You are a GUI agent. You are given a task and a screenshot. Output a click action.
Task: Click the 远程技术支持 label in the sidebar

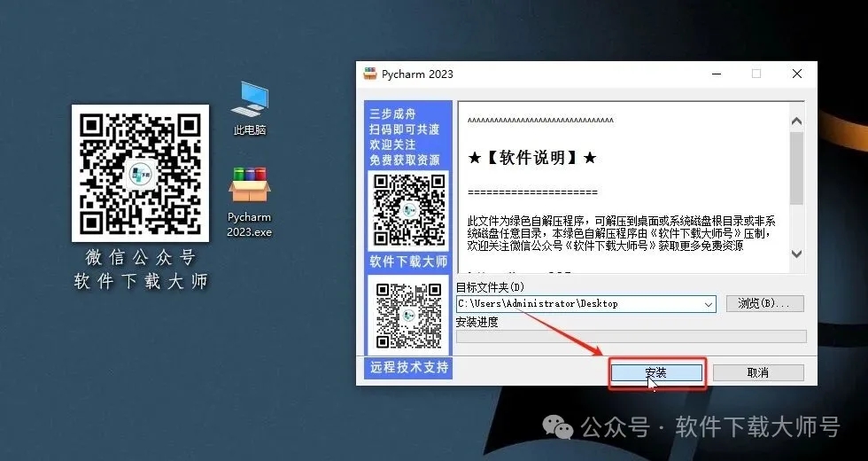point(408,367)
